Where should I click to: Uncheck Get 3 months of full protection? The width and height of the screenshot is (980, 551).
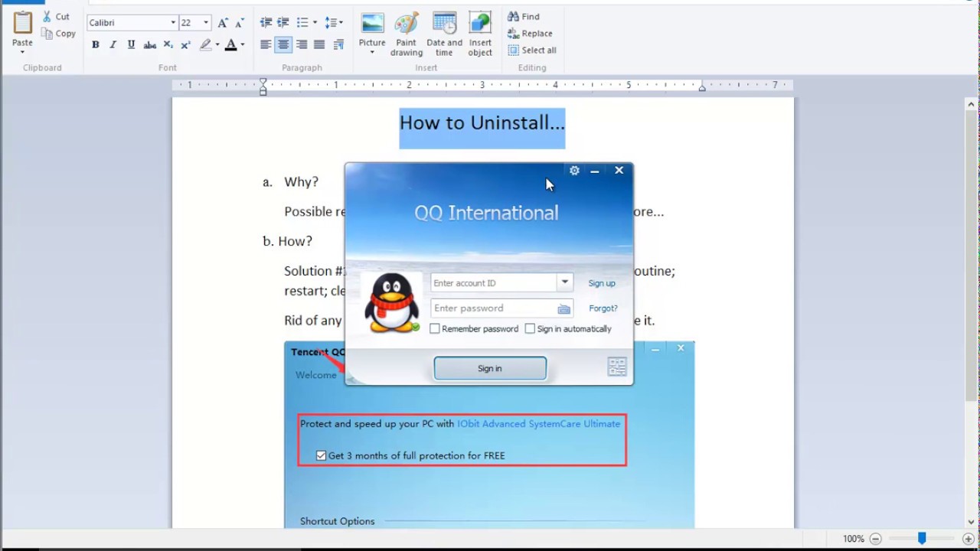pyautogui.click(x=322, y=455)
